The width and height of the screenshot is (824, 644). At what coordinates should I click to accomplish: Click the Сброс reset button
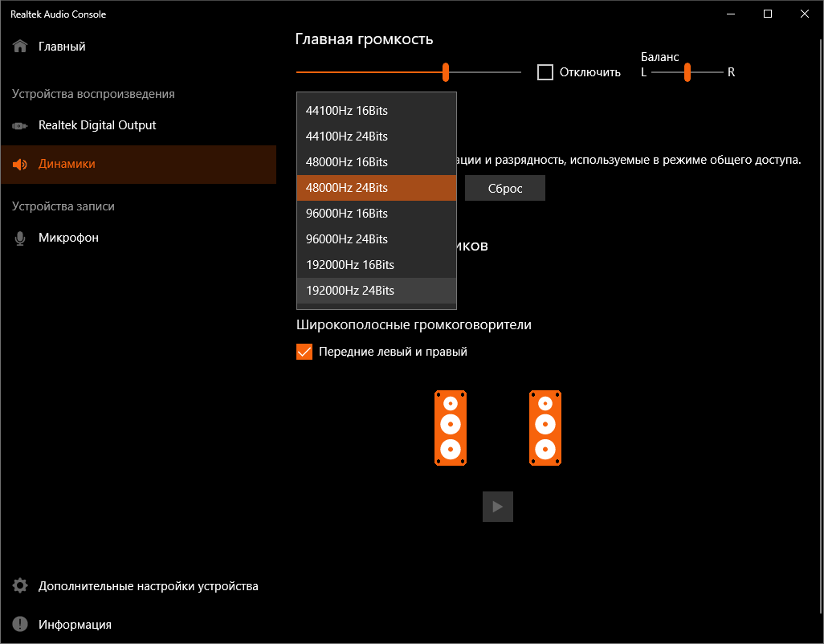505,188
